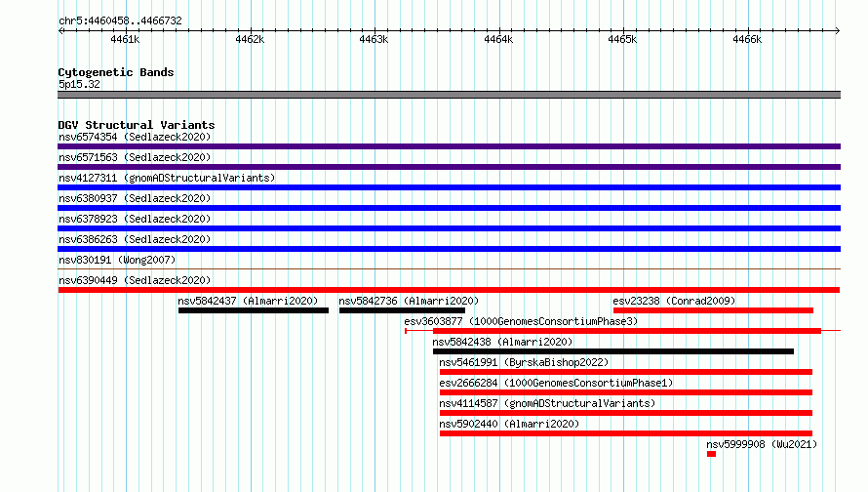The width and height of the screenshot is (868, 492).
Task: Select the red bar under esv23238
Action: pyautogui.click(x=713, y=310)
